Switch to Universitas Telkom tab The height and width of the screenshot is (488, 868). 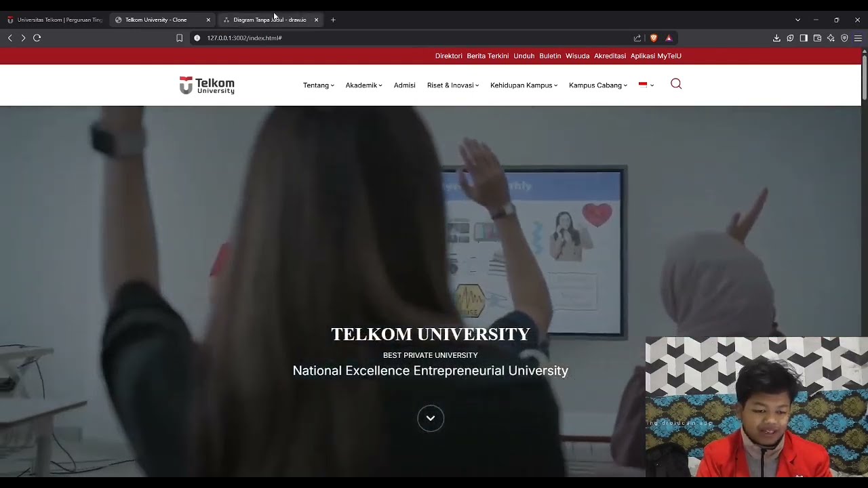point(55,20)
